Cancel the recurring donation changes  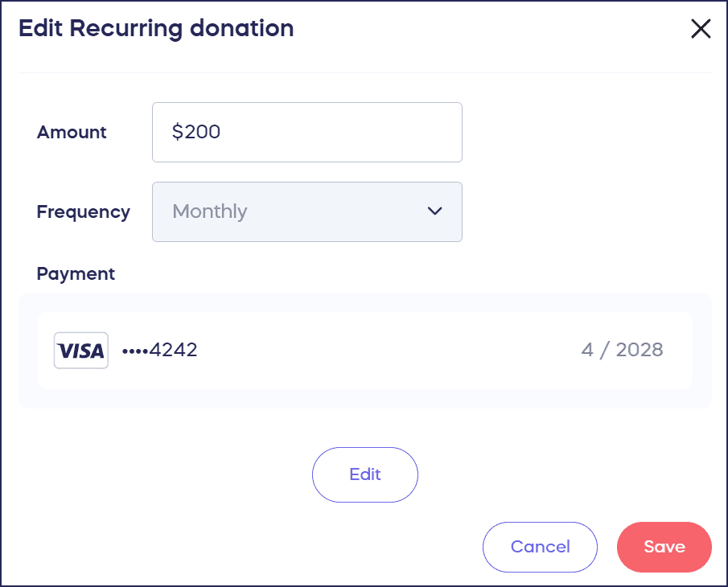coord(540,547)
